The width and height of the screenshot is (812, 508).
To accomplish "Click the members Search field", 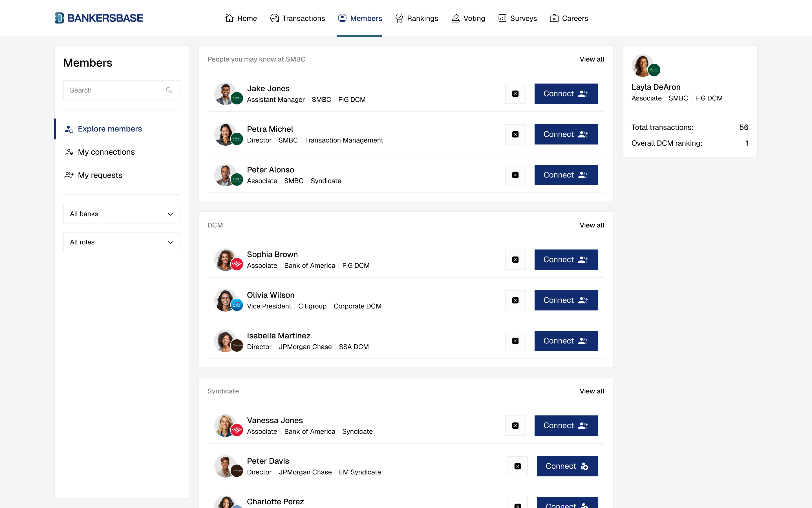I will click(122, 90).
